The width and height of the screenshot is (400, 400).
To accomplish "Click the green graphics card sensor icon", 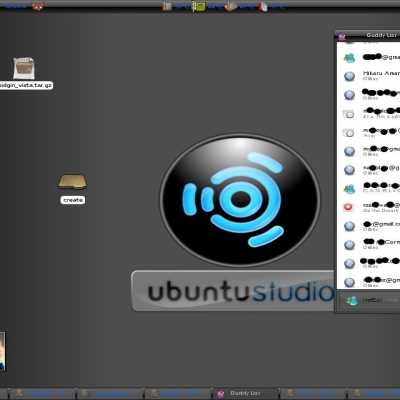I will point(199,7).
